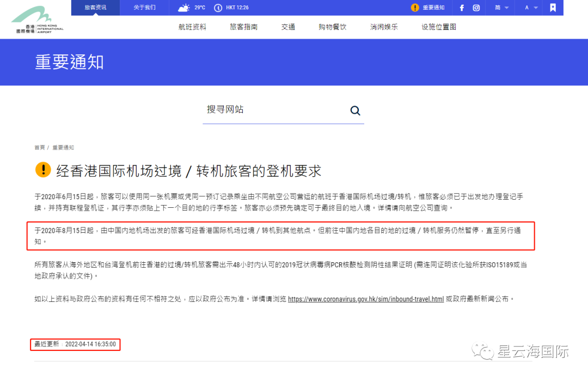This screenshot has width=588, height=377.
Task: Open the 设施位置图 menu
Action: coord(438,27)
